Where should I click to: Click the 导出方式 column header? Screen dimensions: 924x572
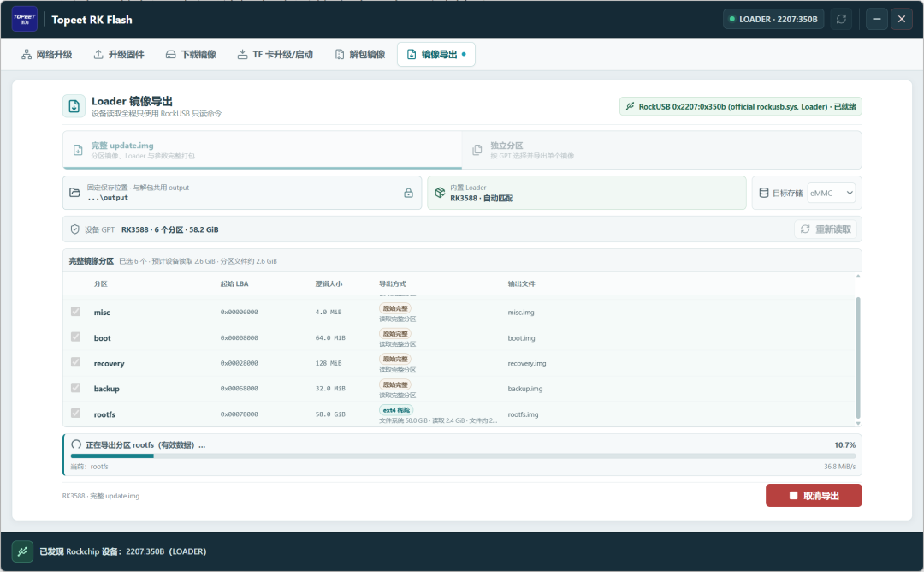click(393, 283)
